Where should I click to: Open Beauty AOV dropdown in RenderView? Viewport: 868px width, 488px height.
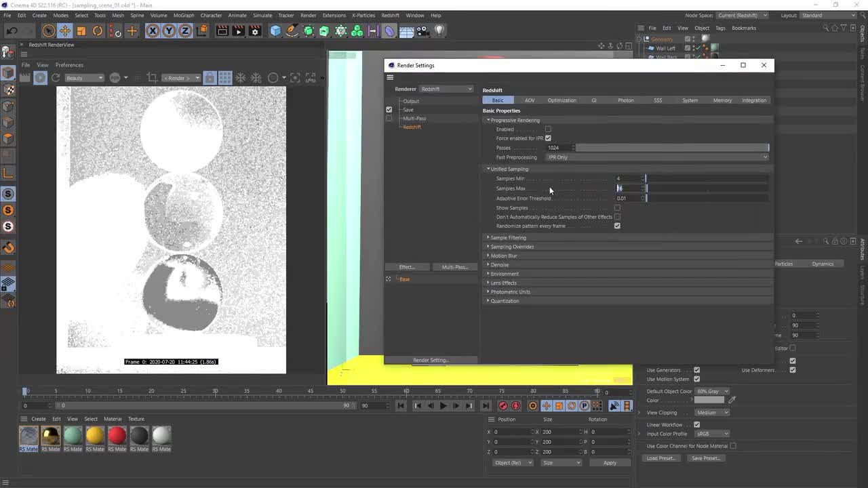coord(85,78)
